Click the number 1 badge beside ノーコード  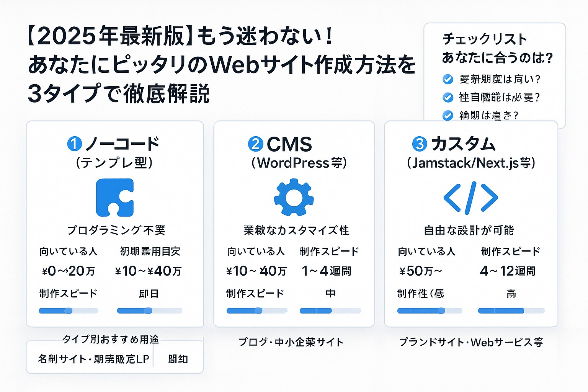[x=74, y=144]
